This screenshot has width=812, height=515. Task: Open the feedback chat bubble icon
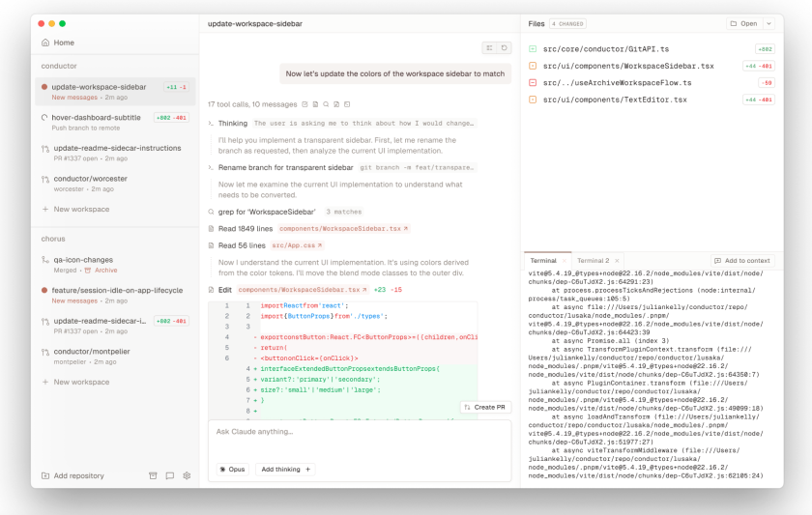click(169, 475)
